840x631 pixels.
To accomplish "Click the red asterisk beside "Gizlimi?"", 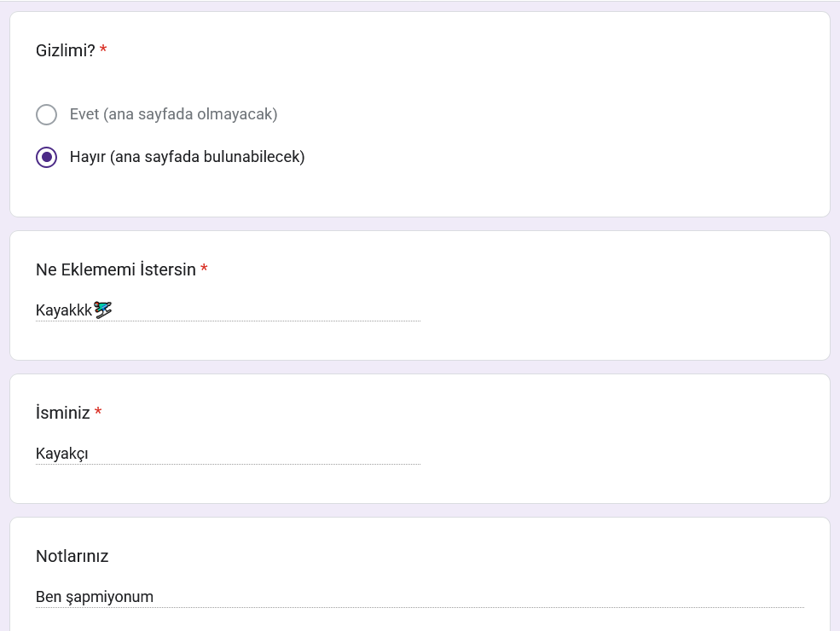I will [103, 49].
